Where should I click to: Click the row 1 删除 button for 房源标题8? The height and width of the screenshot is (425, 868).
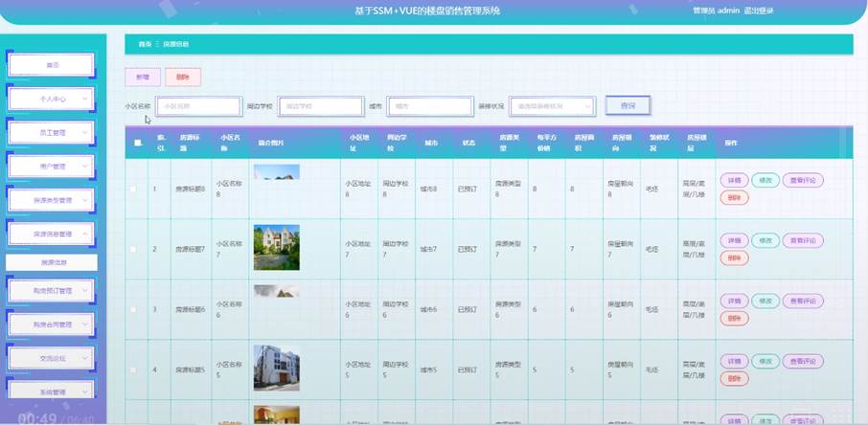tap(734, 197)
